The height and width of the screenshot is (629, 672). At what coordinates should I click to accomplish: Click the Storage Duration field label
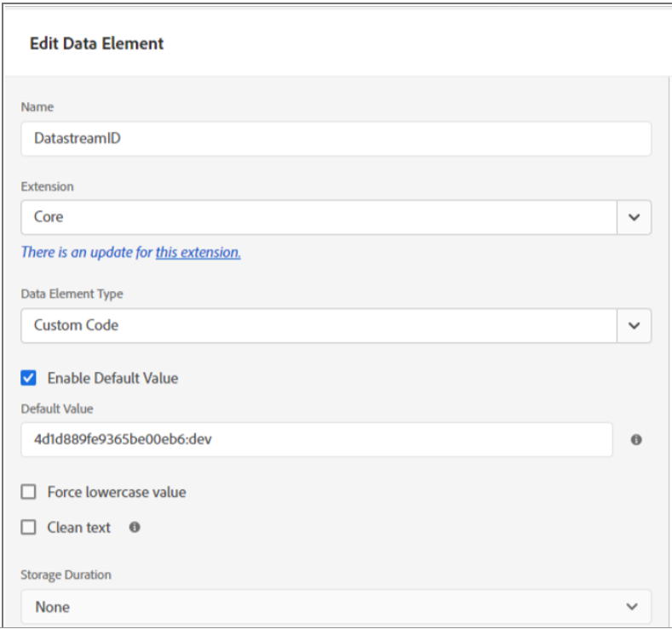[x=66, y=575]
